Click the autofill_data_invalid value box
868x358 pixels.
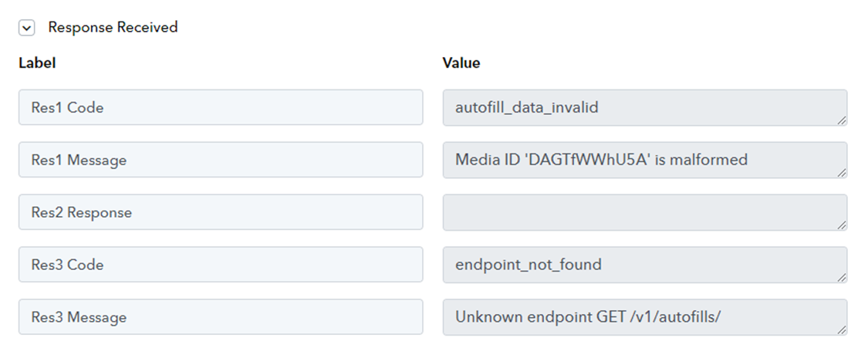(x=645, y=107)
